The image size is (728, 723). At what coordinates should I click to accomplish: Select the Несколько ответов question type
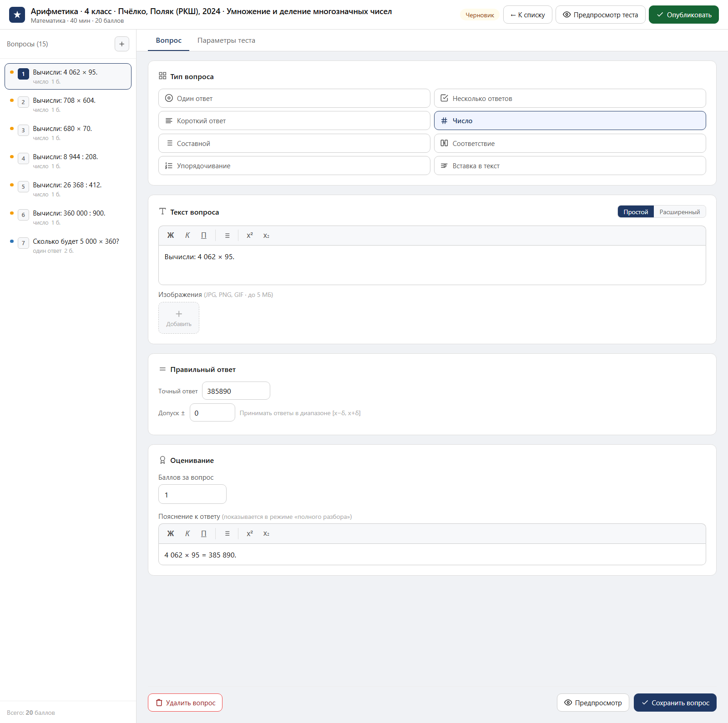click(x=570, y=98)
